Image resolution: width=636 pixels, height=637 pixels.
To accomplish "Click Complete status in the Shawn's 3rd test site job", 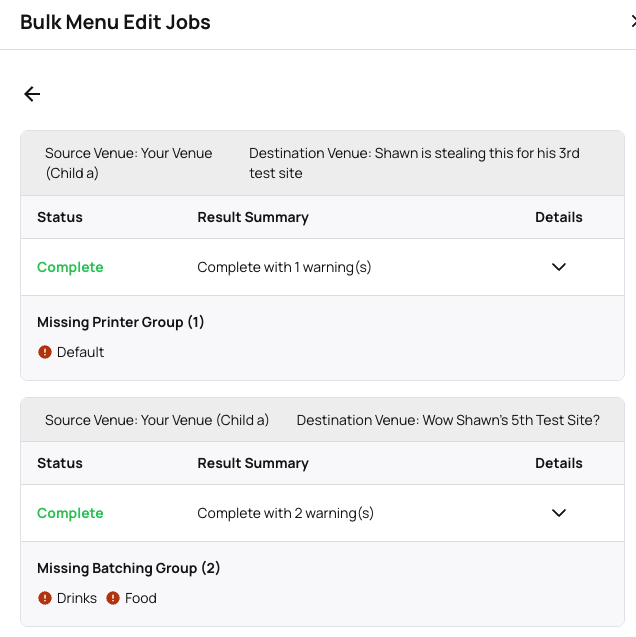I will coord(70,267).
